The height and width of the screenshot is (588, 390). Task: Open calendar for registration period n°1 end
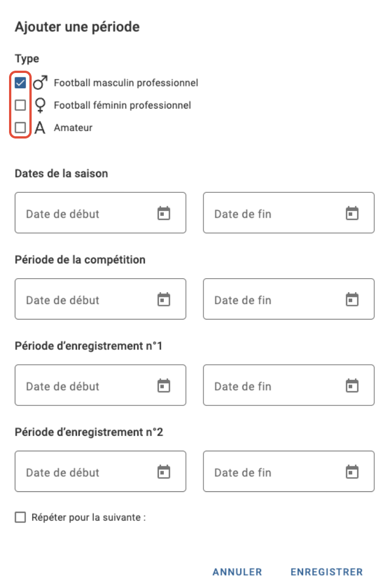click(x=352, y=386)
